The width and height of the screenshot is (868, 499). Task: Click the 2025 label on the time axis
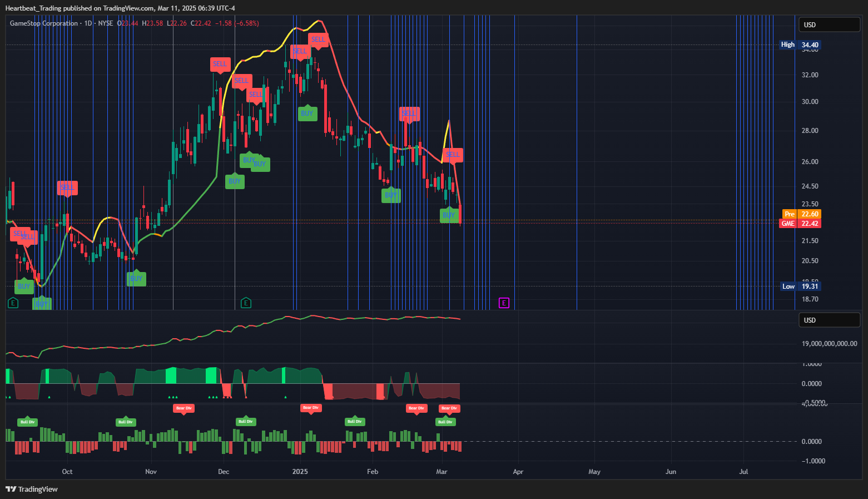[x=300, y=472]
